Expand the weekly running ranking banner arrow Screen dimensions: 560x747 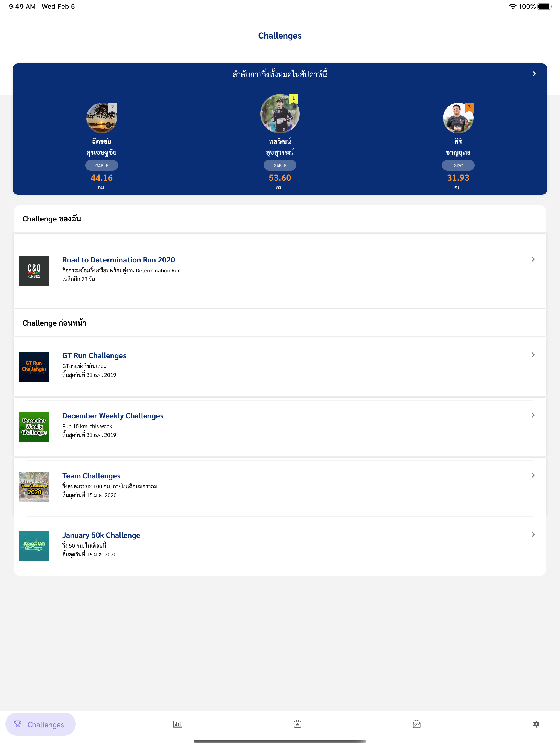pyautogui.click(x=534, y=74)
